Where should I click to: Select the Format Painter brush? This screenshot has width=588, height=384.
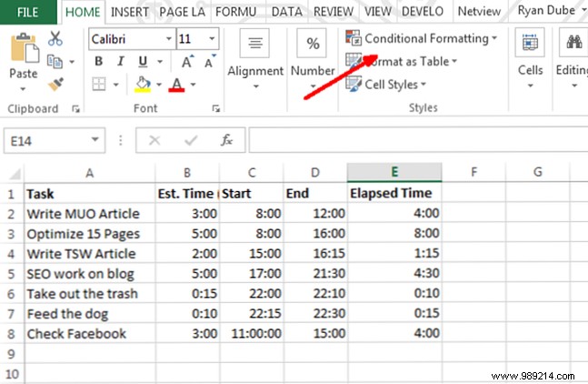55,84
